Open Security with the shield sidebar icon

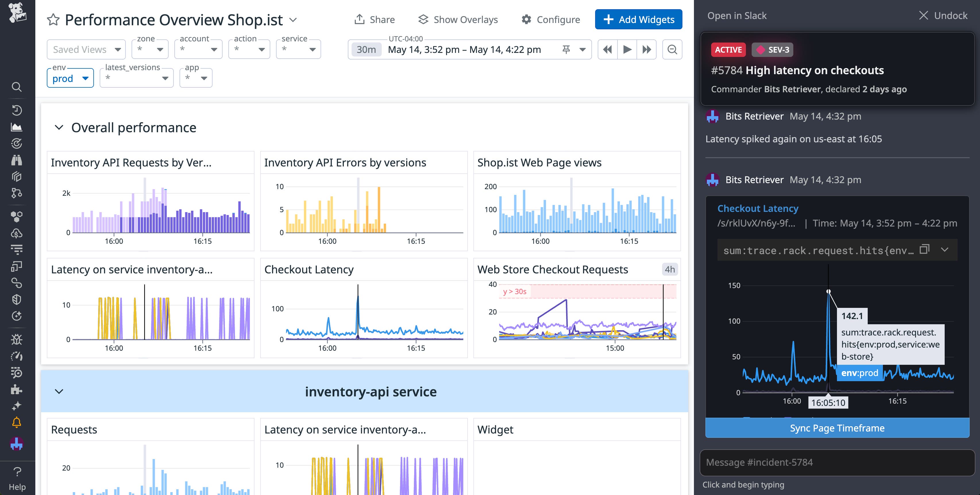coord(17,299)
